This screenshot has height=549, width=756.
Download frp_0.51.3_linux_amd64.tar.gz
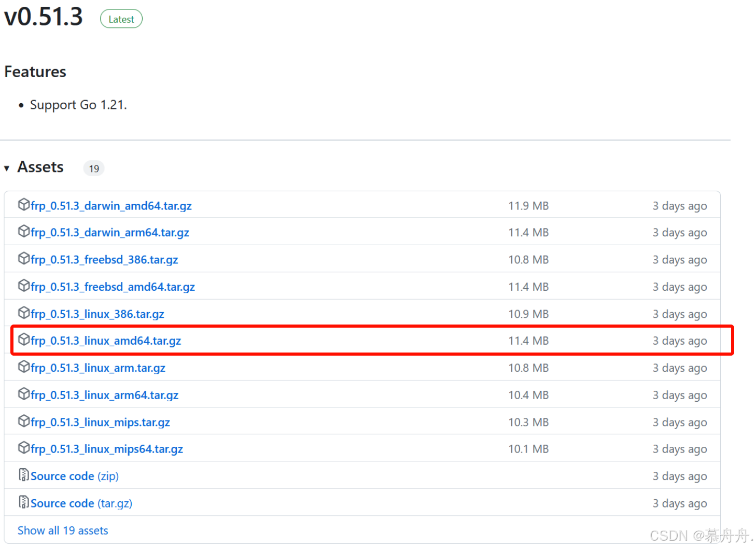[x=106, y=341]
